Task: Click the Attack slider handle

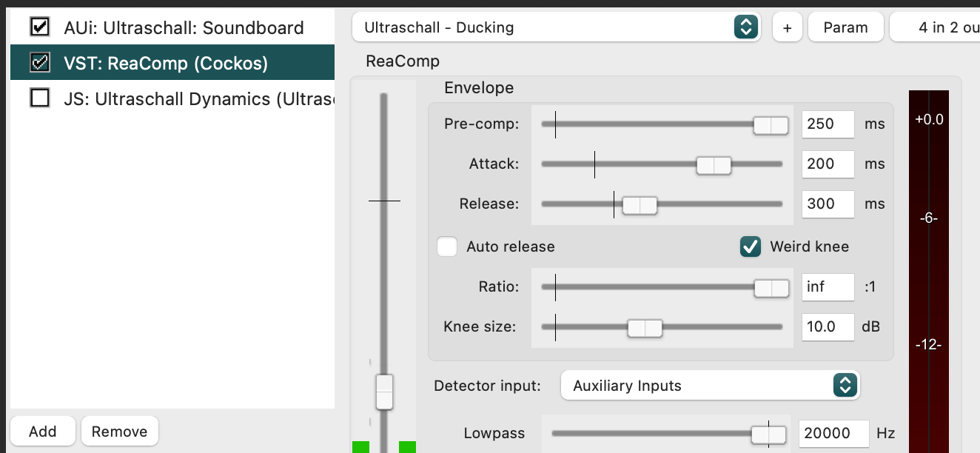Action: tap(714, 166)
